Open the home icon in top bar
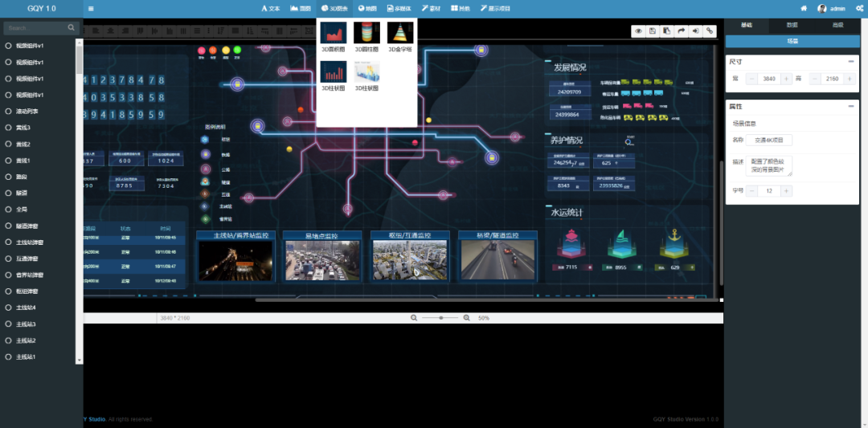This screenshot has height=428, width=868. (803, 8)
